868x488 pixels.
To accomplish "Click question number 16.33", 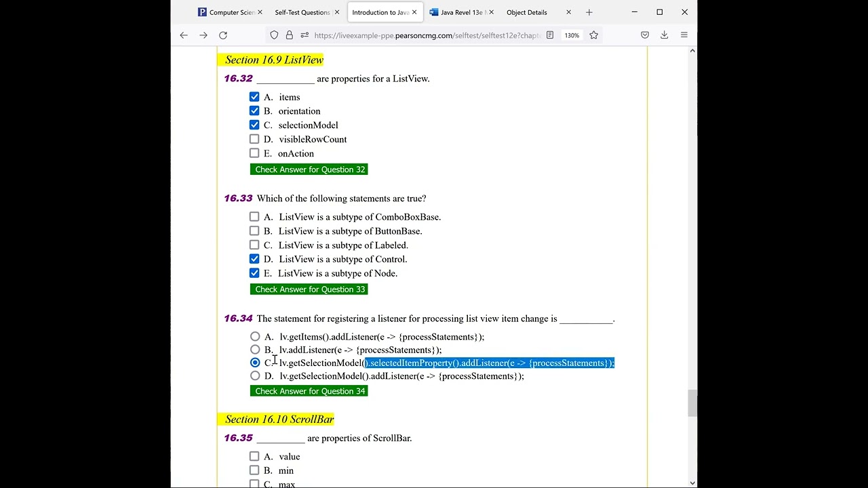I will 238,199.
